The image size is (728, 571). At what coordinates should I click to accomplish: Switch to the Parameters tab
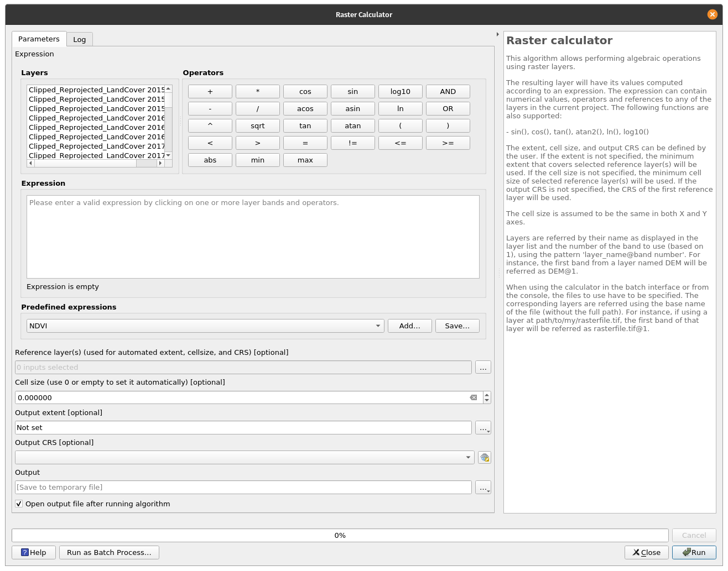[x=39, y=39]
